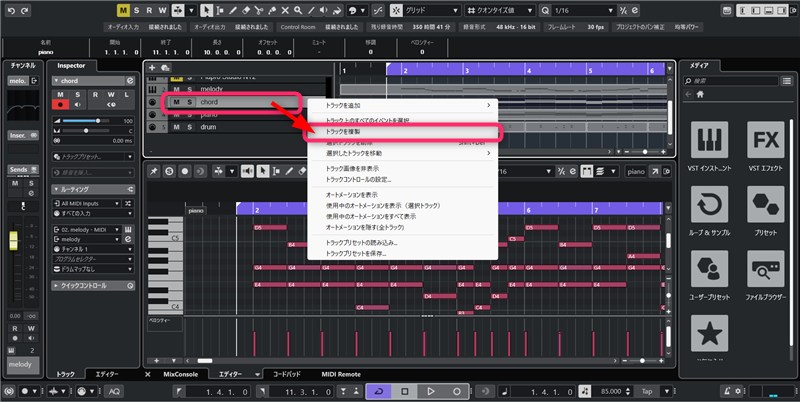Open User Presets tile in Media panel
800x402 pixels.
[x=709, y=269]
